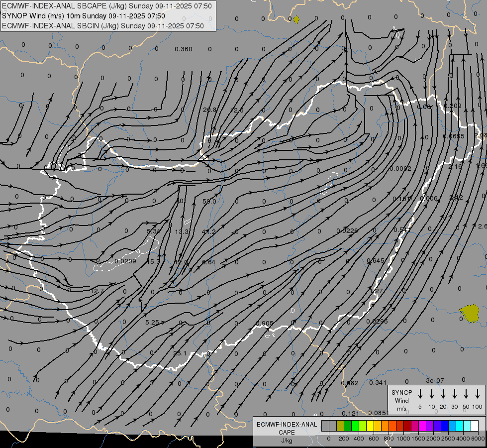Viewport: 487px width, 448px height.
Task: Click the SYNOP Wind 10m title line
Action: [84, 16]
